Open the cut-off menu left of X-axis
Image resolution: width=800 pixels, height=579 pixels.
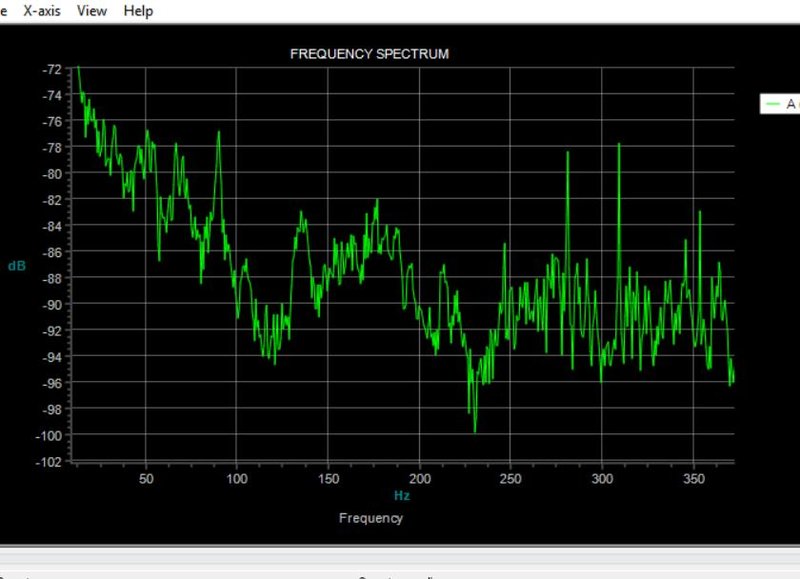point(4,11)
